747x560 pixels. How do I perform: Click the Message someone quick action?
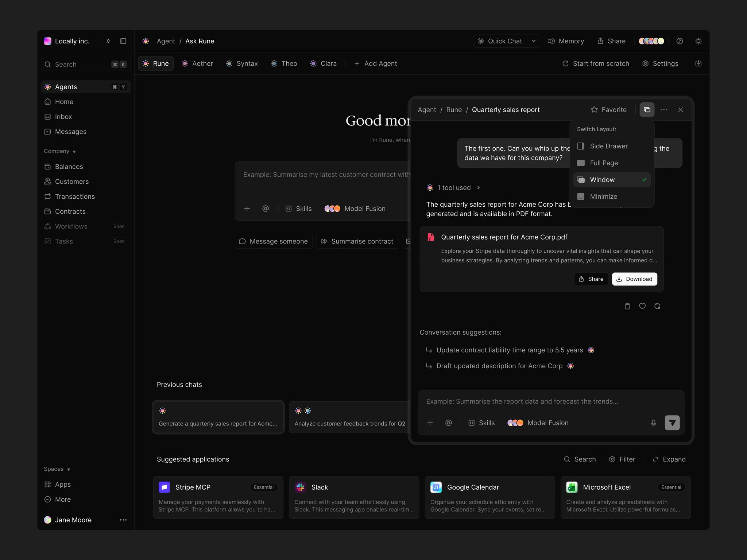[274, 241]
